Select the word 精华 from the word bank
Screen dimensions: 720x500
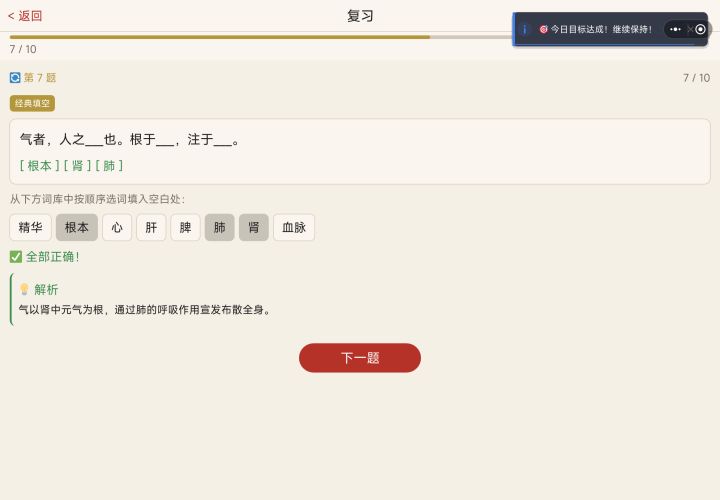(x=30, y=227)
